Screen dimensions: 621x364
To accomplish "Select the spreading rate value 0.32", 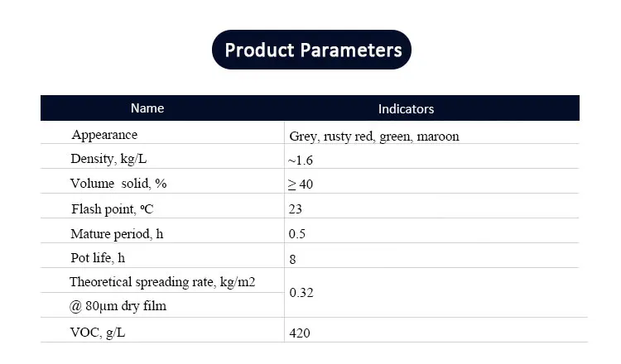I will pos(301,293).
